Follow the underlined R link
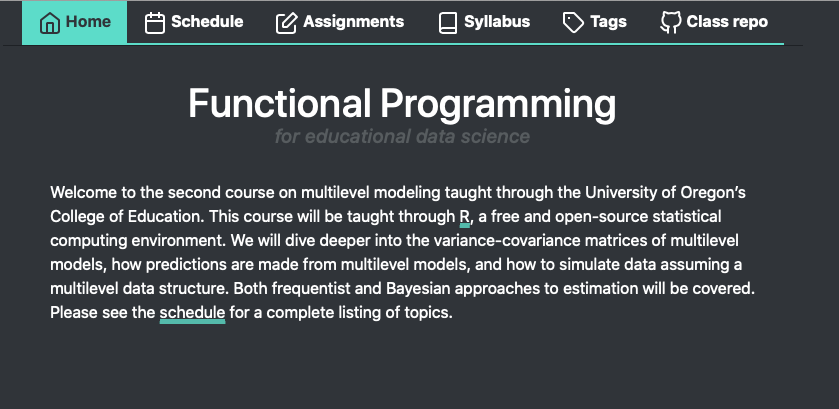The width and height of the screenshot is (839, 409). point(464,217)
